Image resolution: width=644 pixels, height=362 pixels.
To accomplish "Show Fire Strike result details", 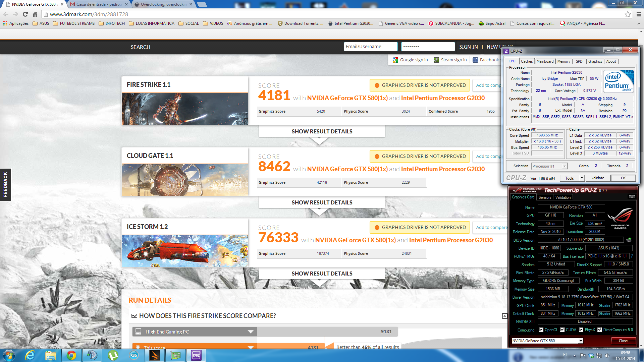I will (322, 131).
